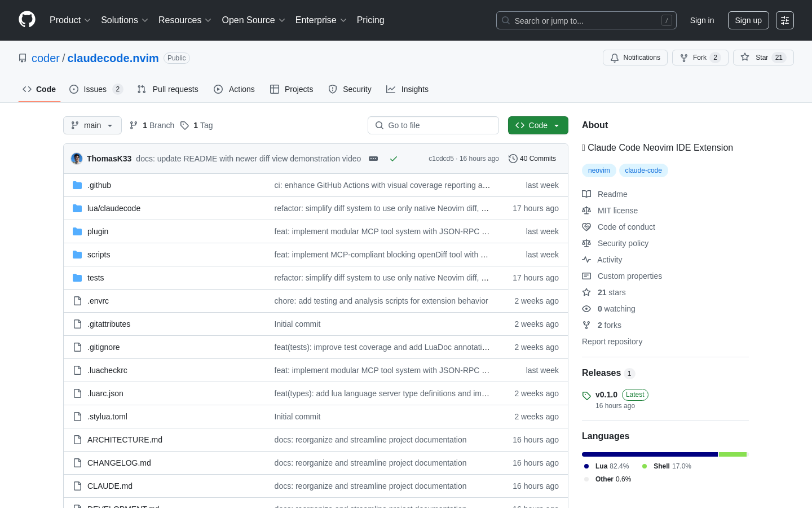Focus the Go to file input
The width and height of the screenshot is (812, 508).
tap(433, 125)
